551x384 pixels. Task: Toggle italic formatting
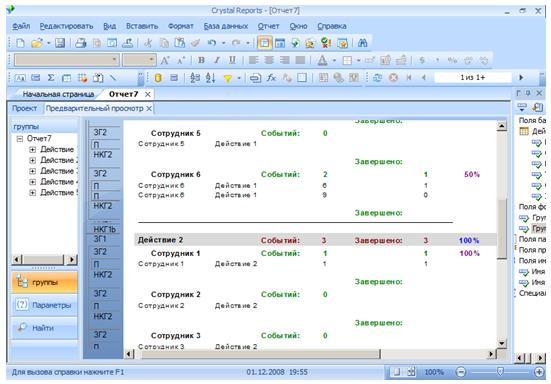217,60
